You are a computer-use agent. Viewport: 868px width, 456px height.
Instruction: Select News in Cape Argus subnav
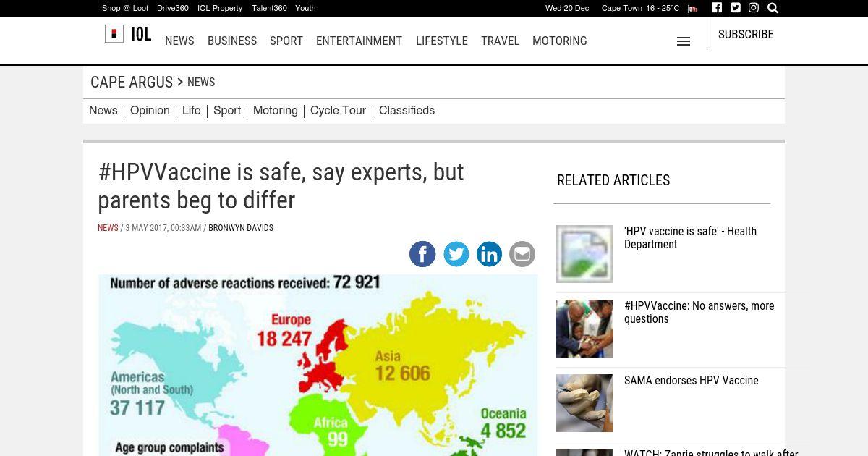tap(103, 111)
